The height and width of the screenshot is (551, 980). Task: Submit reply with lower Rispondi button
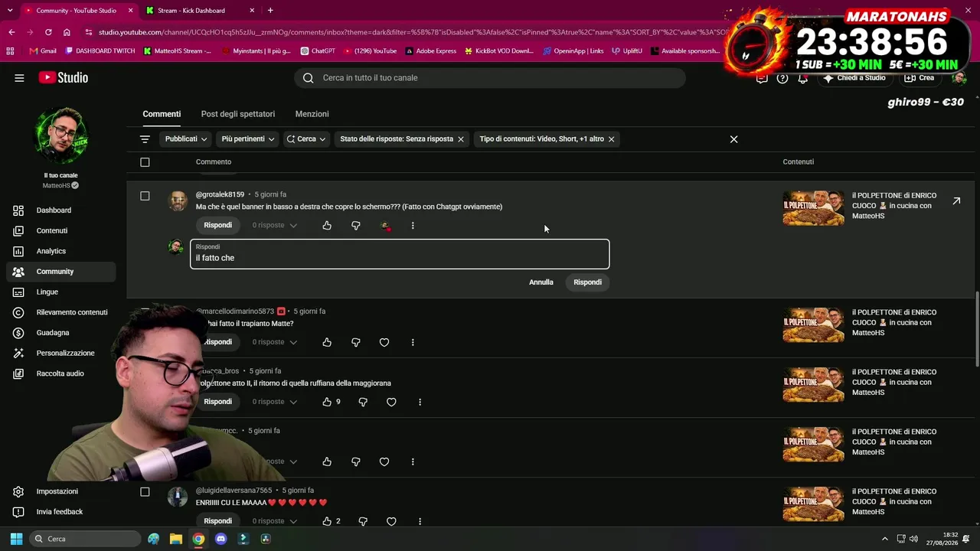pos(588,282)
